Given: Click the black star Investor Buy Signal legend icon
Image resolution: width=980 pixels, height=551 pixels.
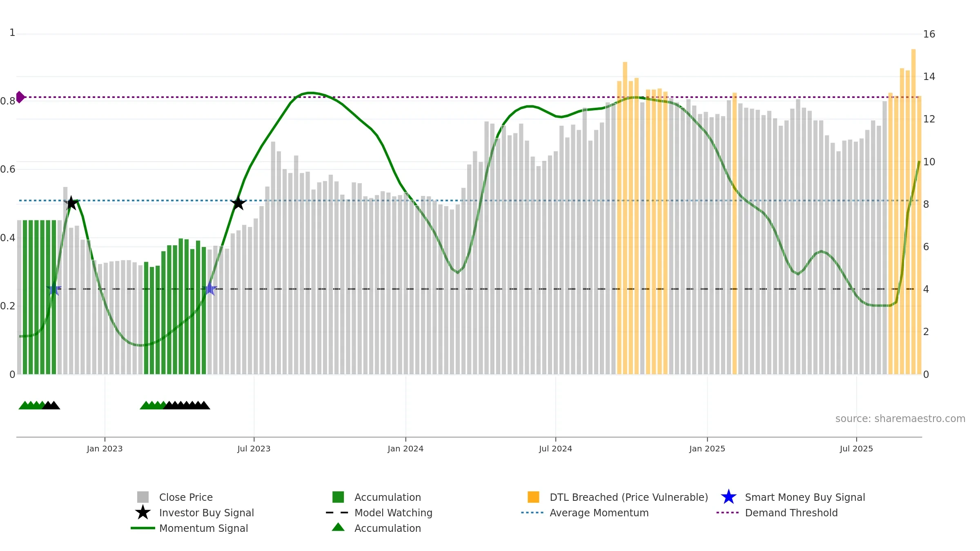Looking at the screenshot, I should tap(143, 513).
